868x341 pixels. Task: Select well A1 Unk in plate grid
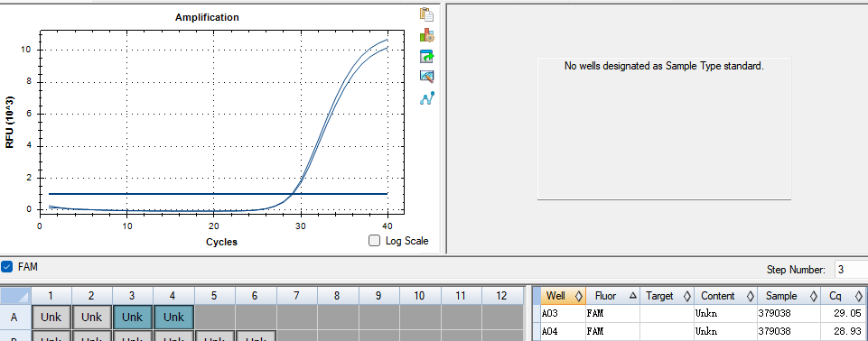click(x=51, y=318)
